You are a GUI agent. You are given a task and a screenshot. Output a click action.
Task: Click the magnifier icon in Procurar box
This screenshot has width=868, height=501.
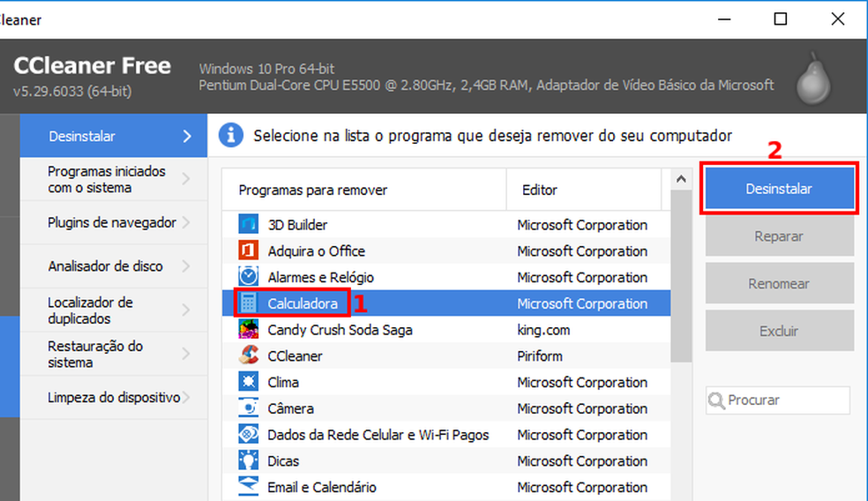(716, 400)
